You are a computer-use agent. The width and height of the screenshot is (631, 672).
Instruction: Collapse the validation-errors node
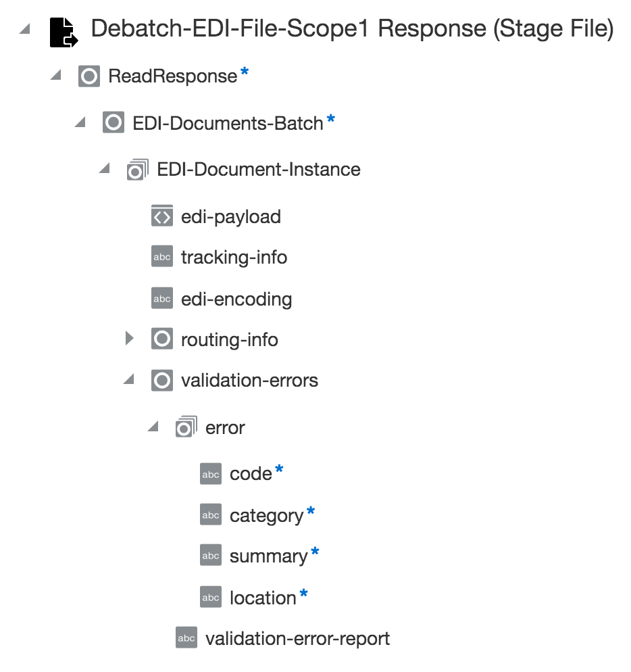point(130,380)
